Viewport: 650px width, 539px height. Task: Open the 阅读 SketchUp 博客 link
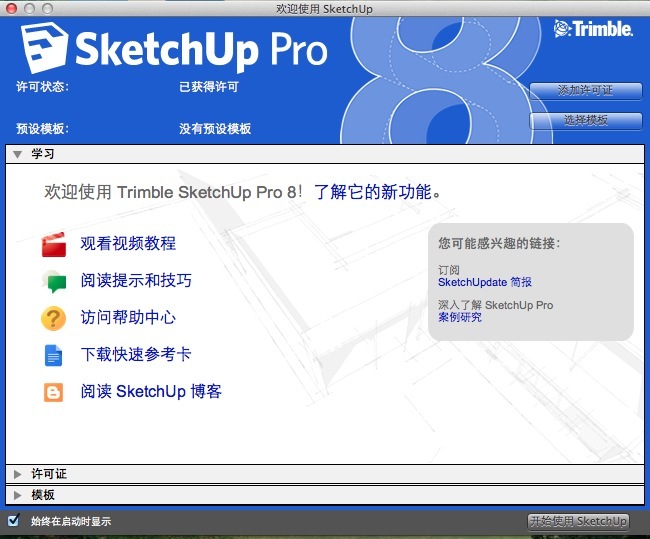tap(151, 391)
